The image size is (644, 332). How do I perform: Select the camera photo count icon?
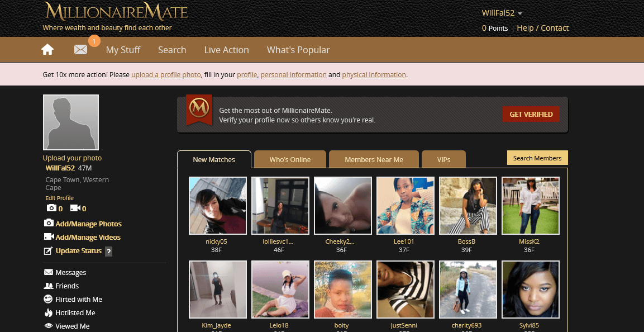click(x=51, y=208)
